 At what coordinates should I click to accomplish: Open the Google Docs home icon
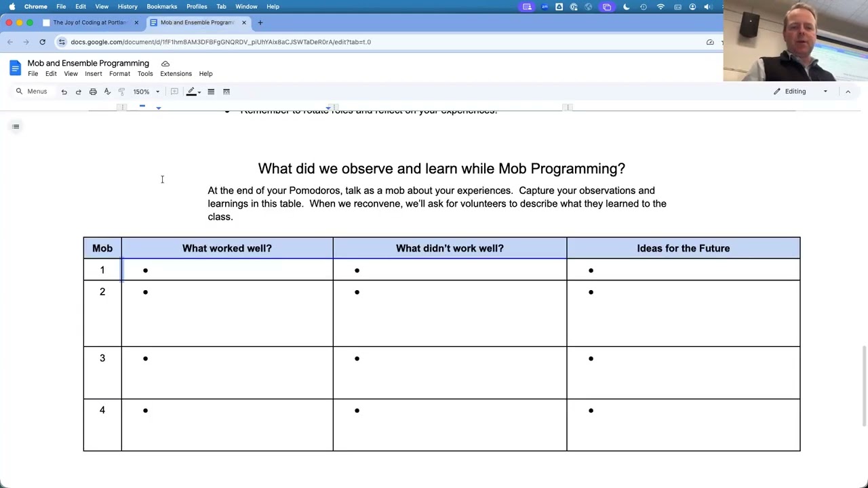[15, 68]
